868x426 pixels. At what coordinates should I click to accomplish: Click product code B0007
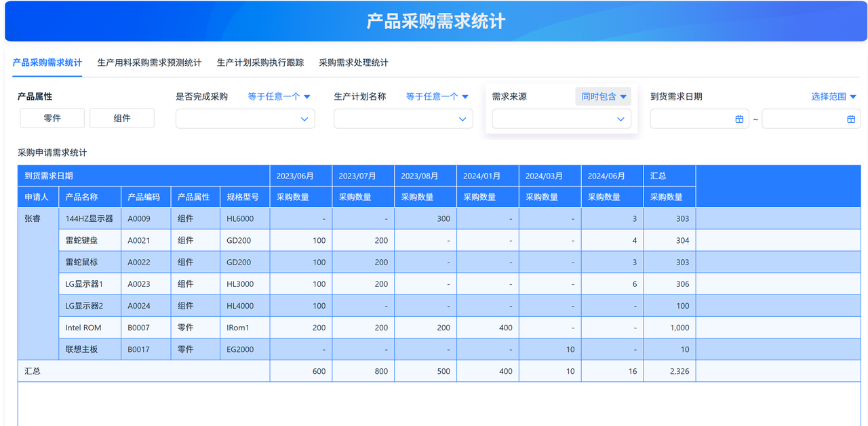[x=146, y=327]
